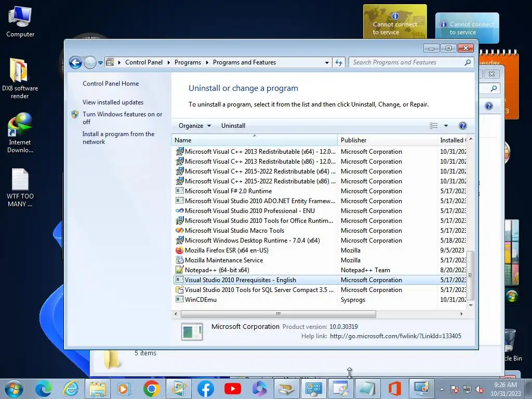The width and height of the screenshot is (532, 399).
Task: Select Microsoft Visual C++ 2013 Redistributable (x64) row
Action: point(320,152)
